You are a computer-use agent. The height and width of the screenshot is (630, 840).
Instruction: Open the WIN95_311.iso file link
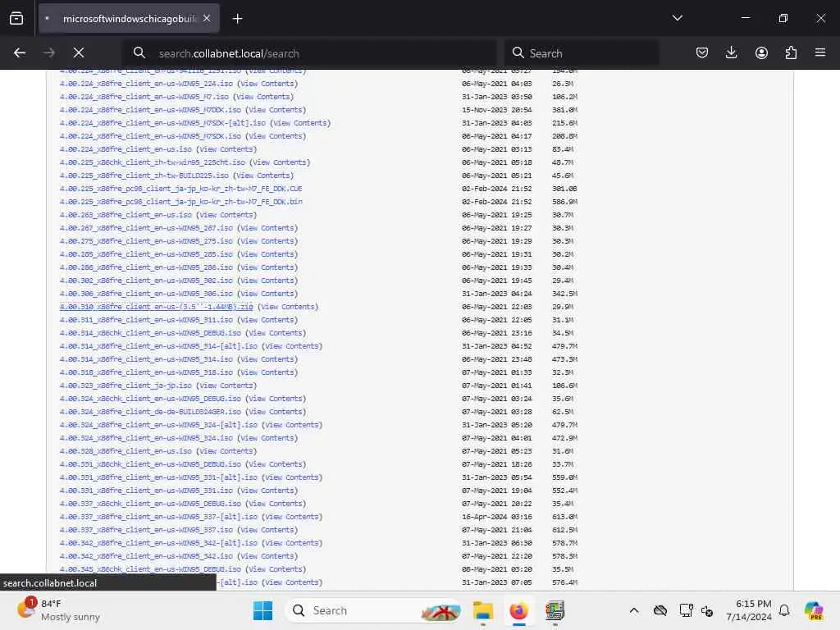146,320
